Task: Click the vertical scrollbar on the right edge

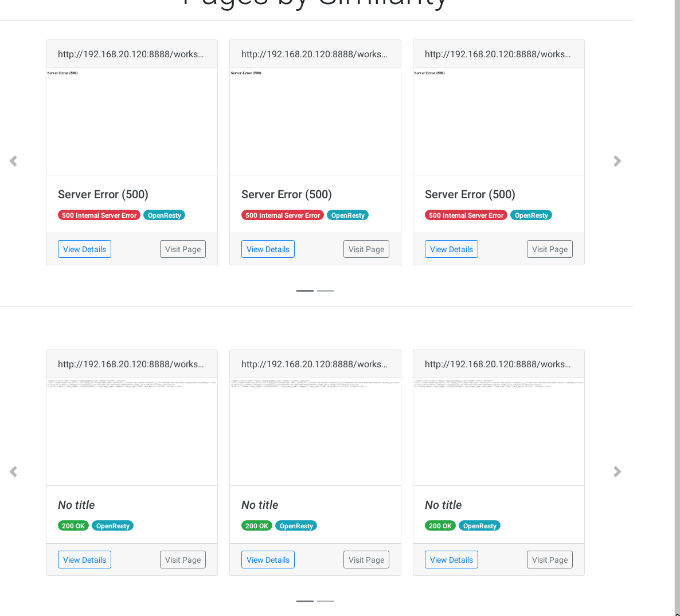Action: (x=677, y=287)
